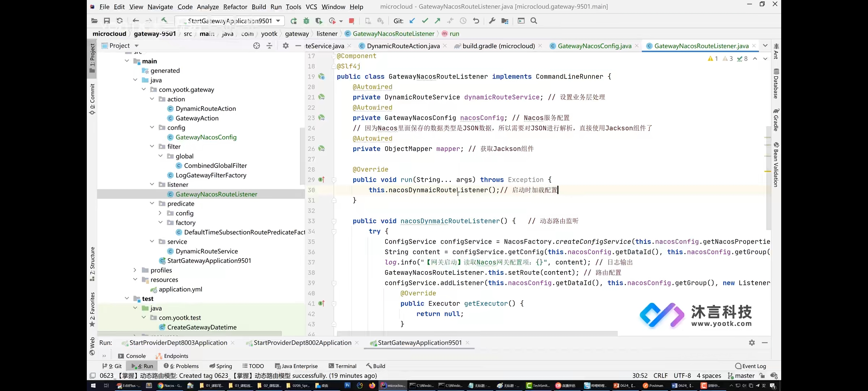The image size is (868, 391).
Task: Click the Debug bug icon
Action: (x=306, y=21)
